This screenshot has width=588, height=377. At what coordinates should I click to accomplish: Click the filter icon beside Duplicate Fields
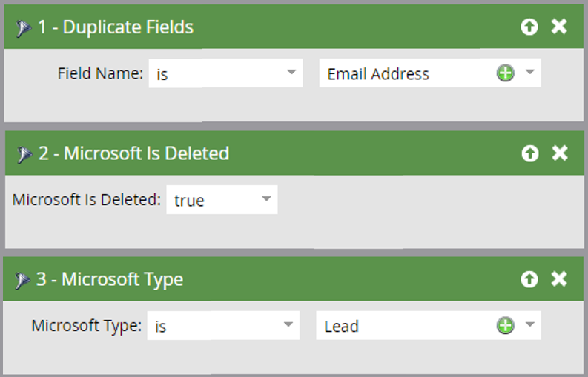click(x=23, y=28)
